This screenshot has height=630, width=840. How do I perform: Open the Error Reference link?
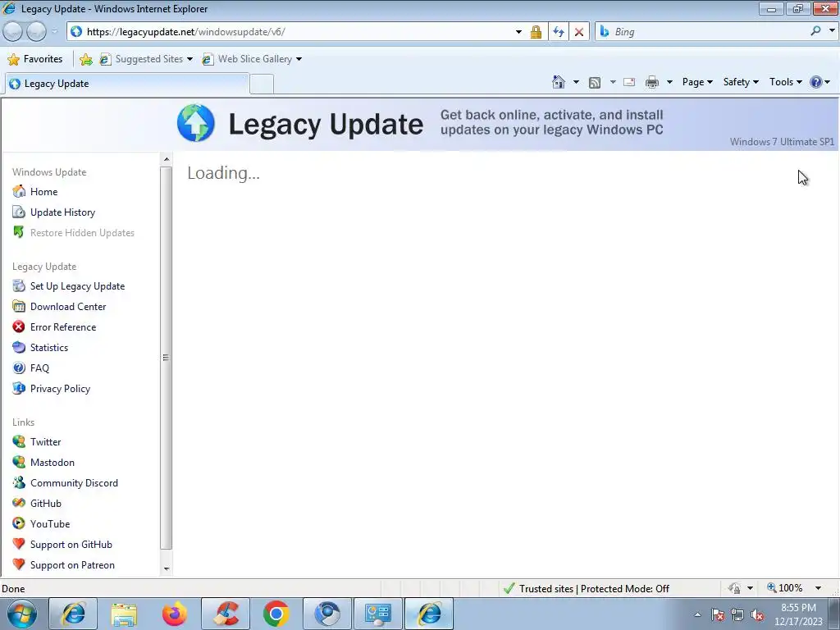pos(63,326)
